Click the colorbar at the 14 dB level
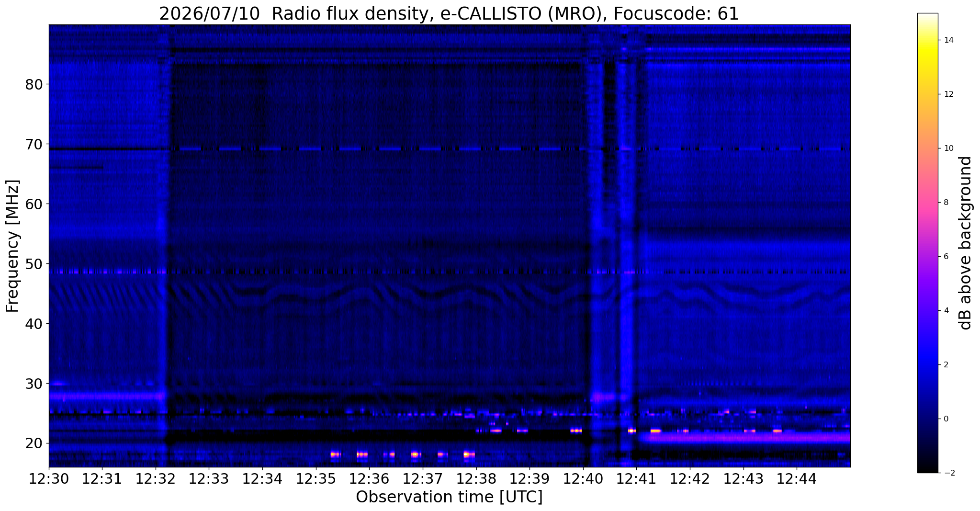The height and width of the screenshot is (511, 980). (x=927, y=40)
